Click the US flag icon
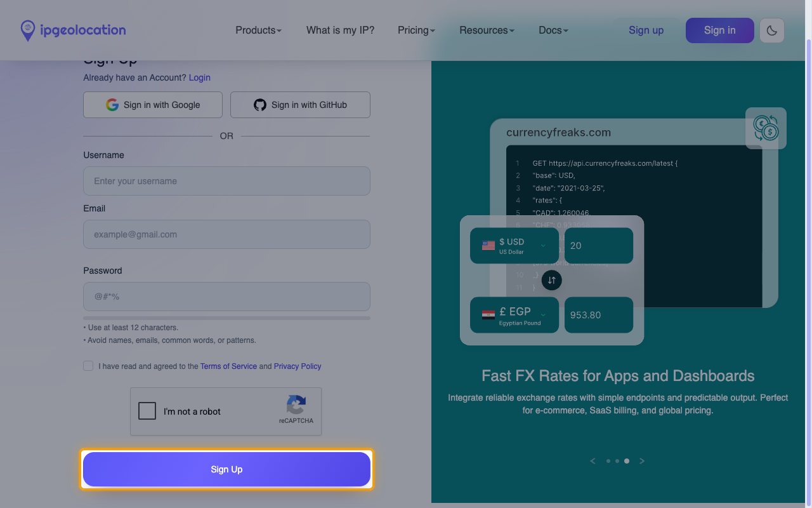Image resolution: width=812 pixels, height=508 pixels. coord(488,246)
